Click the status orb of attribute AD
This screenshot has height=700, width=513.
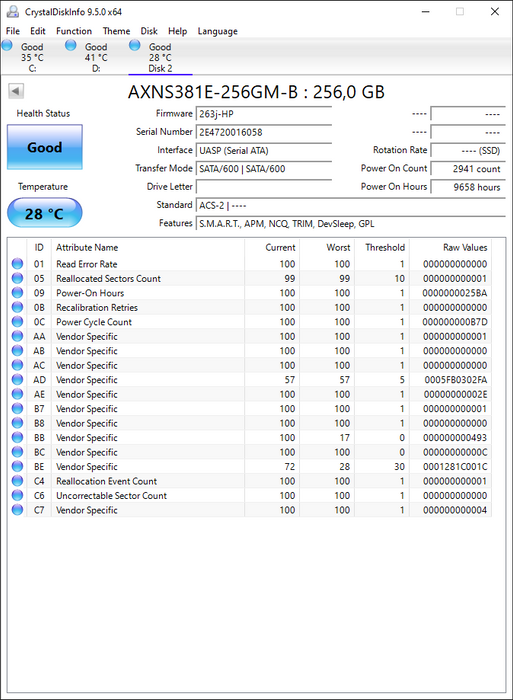(17, 379)
